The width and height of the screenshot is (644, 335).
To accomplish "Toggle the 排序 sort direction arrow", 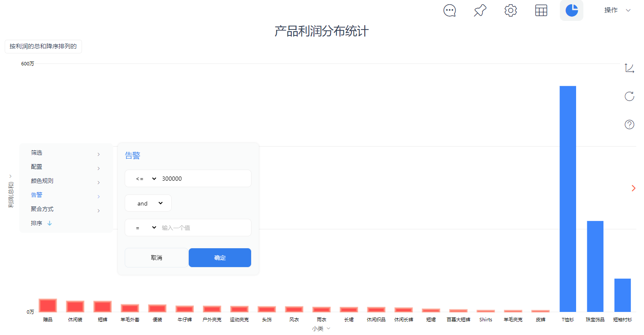I will pyautogui.click(x=49, y=223).
